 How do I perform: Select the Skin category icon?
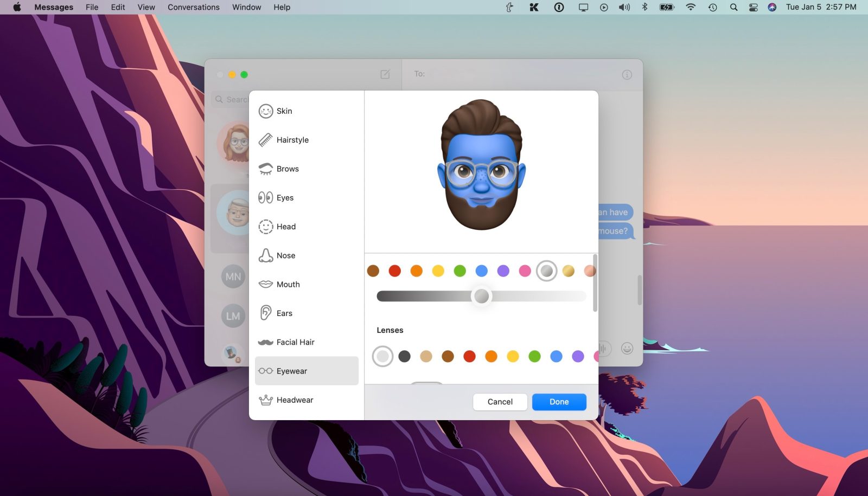click(266, 111)
